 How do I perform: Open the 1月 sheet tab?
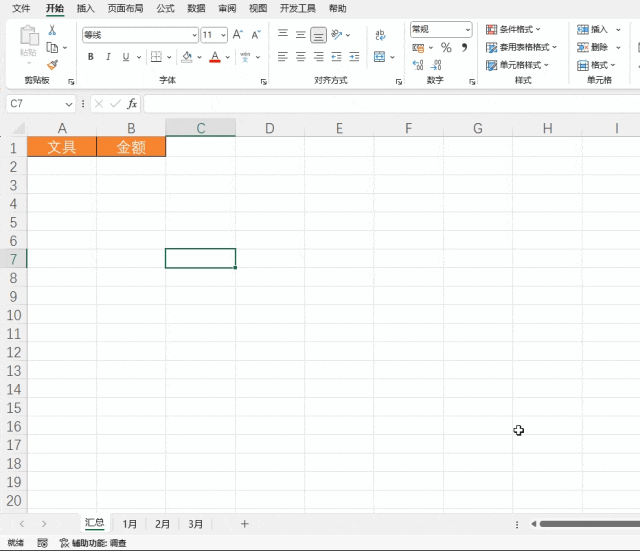(x=130, y=524)
